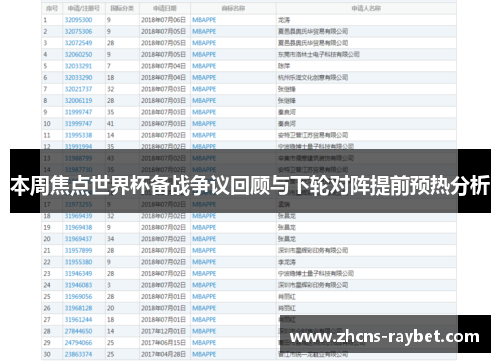Click the 序号 column header
Screen dimensions: 500x362
(x=52, y=8)
